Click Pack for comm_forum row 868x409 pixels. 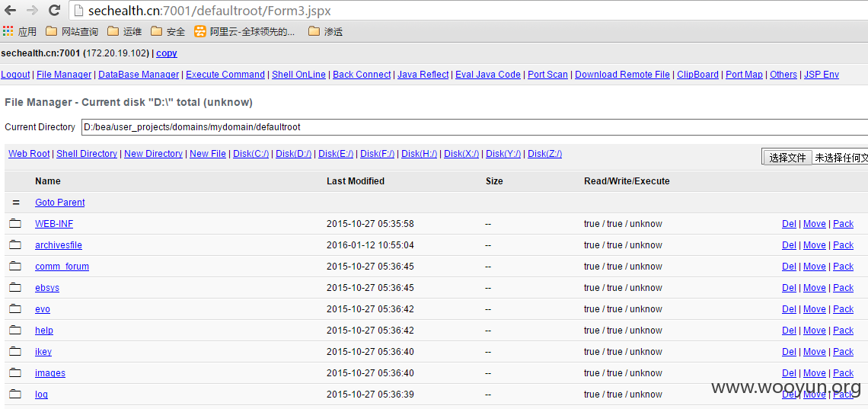pyautogui.click(x=843, y=267)
